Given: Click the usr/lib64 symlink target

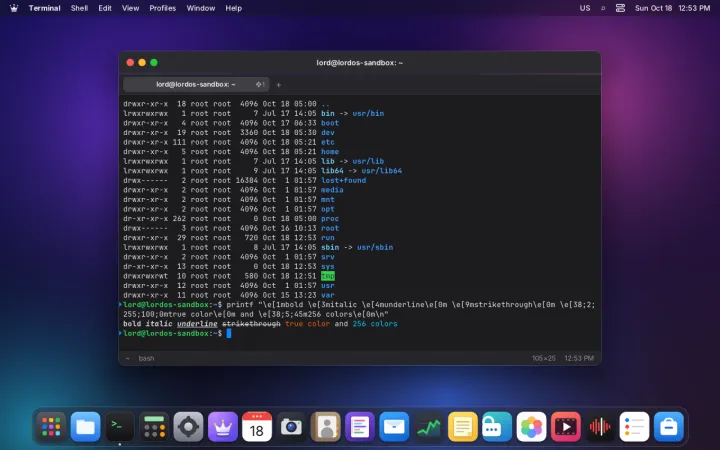Looking at the screenshot, I should pyautogui.click(x=382, y=171).
